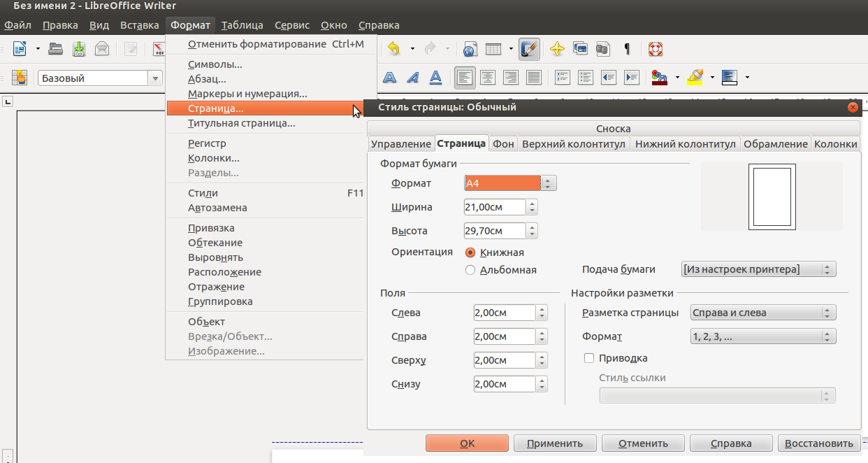Screen dimensions: 868x463
Task: Click the Align left icon
Action: coord(464,77)
